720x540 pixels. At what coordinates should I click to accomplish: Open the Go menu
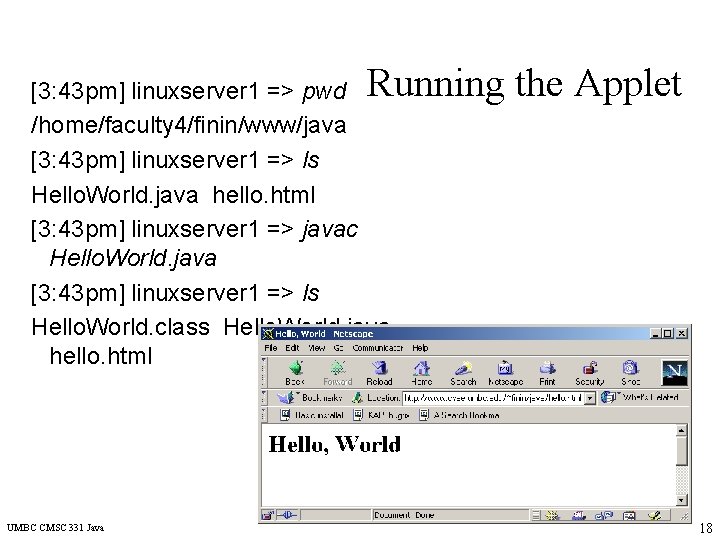point(339,348)
